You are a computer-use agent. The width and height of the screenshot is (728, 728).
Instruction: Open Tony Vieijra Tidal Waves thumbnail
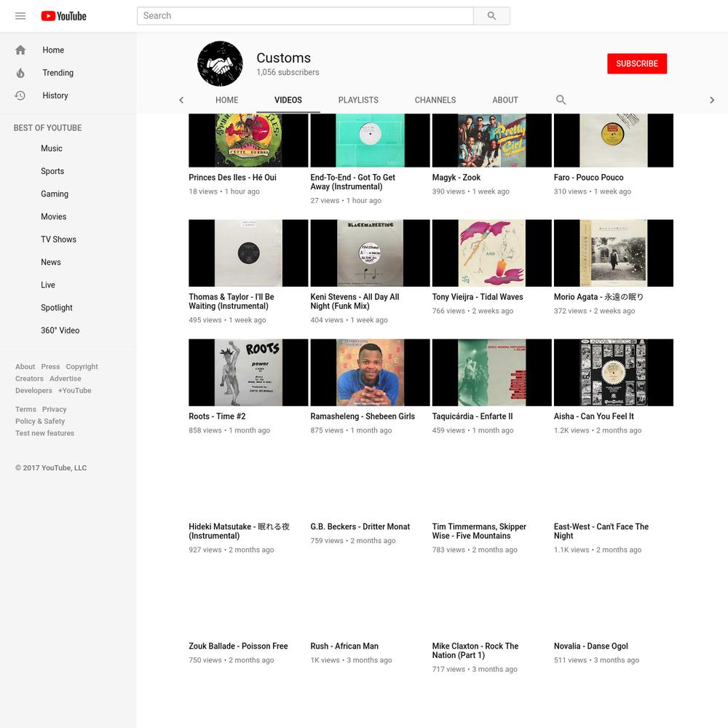click(491, 253)
